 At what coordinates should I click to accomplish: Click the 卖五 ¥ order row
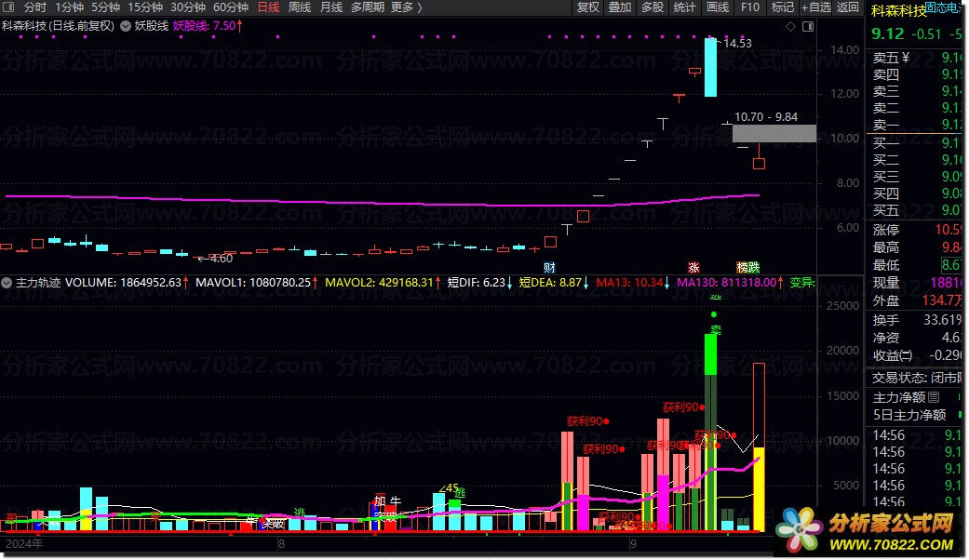pyautogui.click(x=917, y=58)
